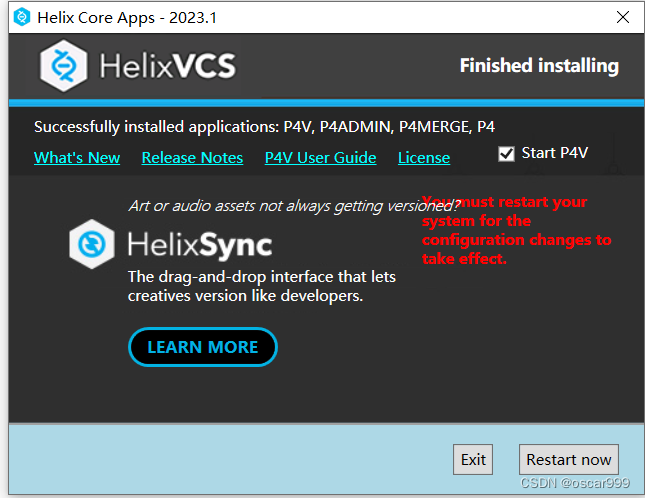Click the Helix Core title bar icon
This screenshot has height=498, width=645.
point(22,17)
